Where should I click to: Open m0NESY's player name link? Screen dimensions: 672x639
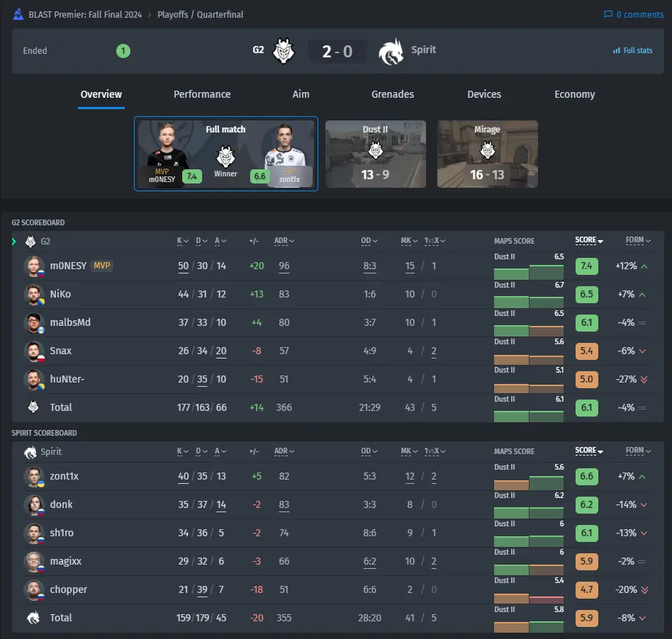68,266
